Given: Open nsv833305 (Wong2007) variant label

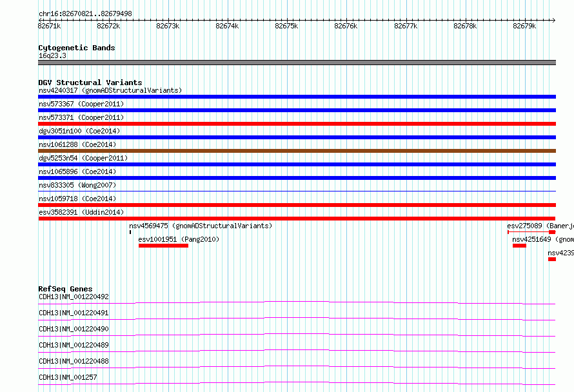Looking at the screenshot, I should [77, 185].
